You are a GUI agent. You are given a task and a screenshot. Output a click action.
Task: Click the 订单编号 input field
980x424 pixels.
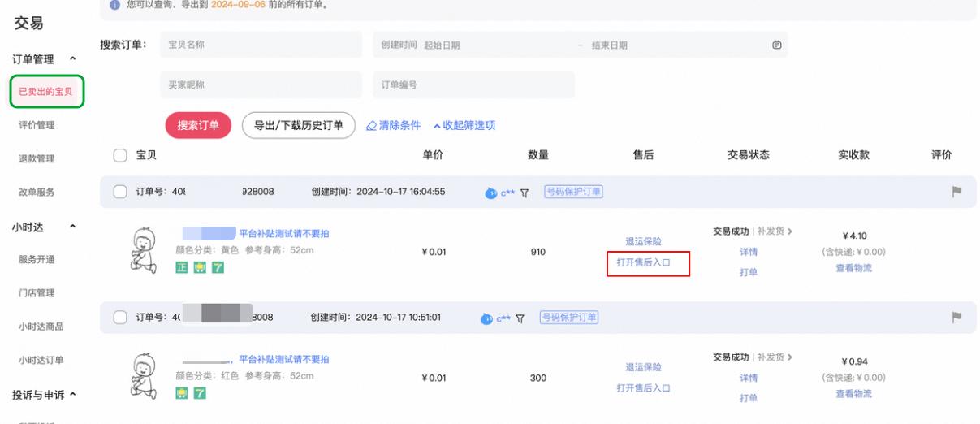coord(474,84)
